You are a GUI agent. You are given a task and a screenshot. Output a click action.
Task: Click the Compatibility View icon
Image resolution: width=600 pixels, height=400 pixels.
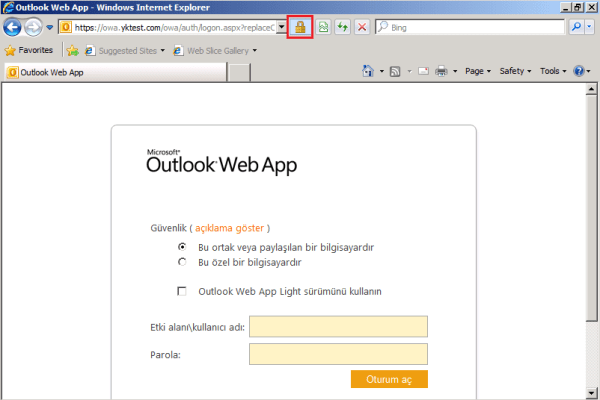pos(325,27)
